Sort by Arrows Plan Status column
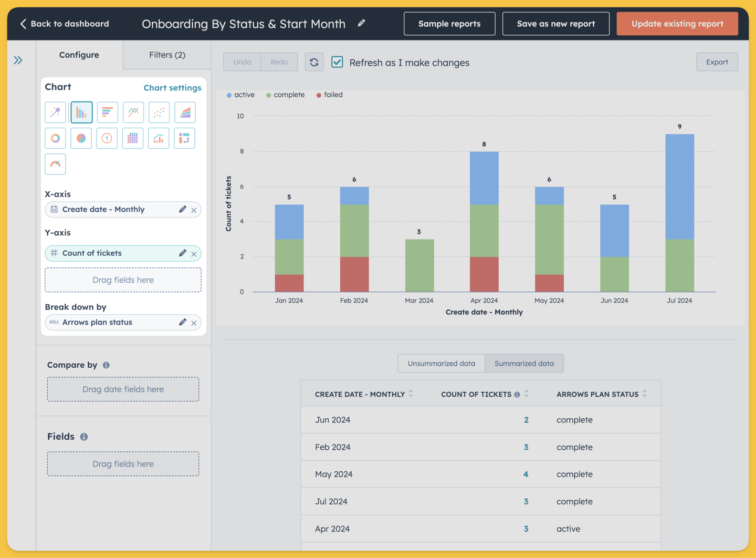756x558 pixels. tap(644, 394)
